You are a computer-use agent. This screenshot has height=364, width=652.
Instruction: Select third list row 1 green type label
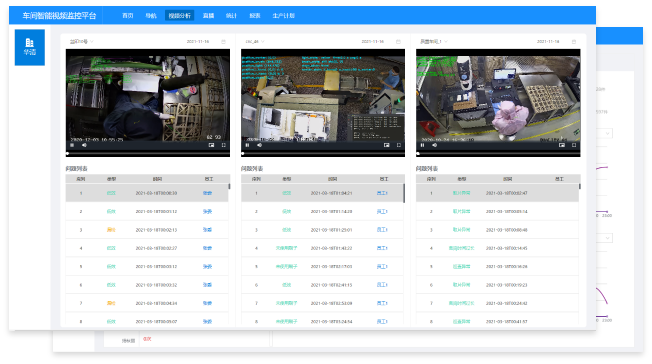click(x=462, y=193)
